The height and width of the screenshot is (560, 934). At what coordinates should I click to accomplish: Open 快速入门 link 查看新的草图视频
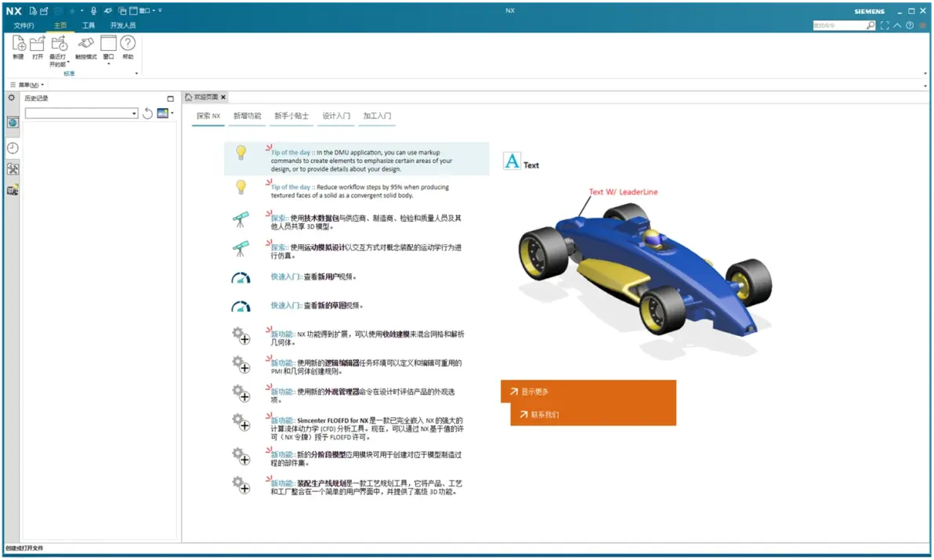point(317,305)
